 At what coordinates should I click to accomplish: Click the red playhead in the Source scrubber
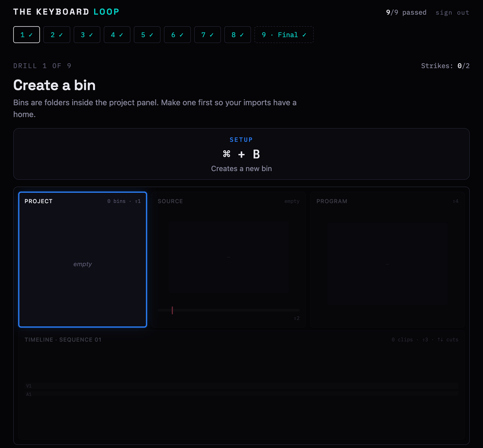pos(172,310)
